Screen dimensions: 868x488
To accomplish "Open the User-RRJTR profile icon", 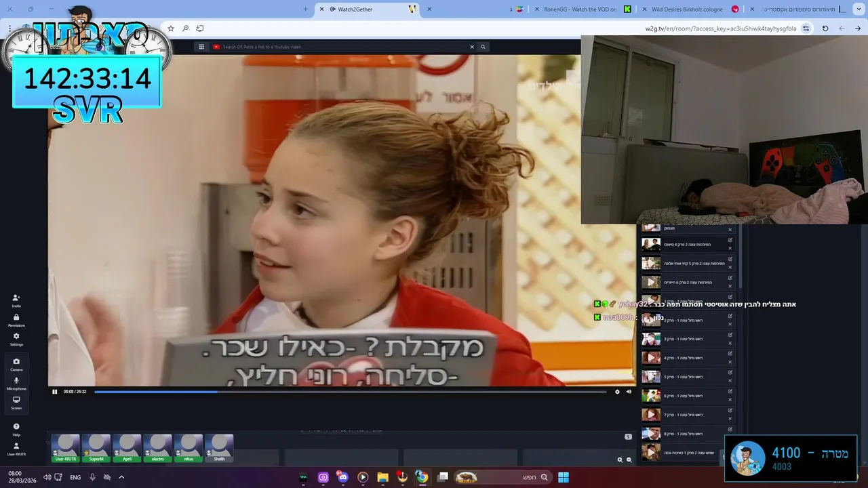I will coord(16,449).
